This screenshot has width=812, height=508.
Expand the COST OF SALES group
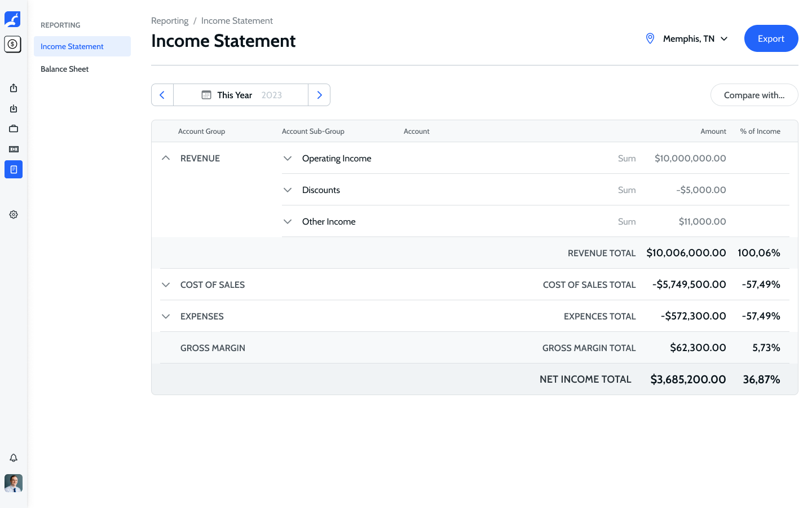pos(166,285)
